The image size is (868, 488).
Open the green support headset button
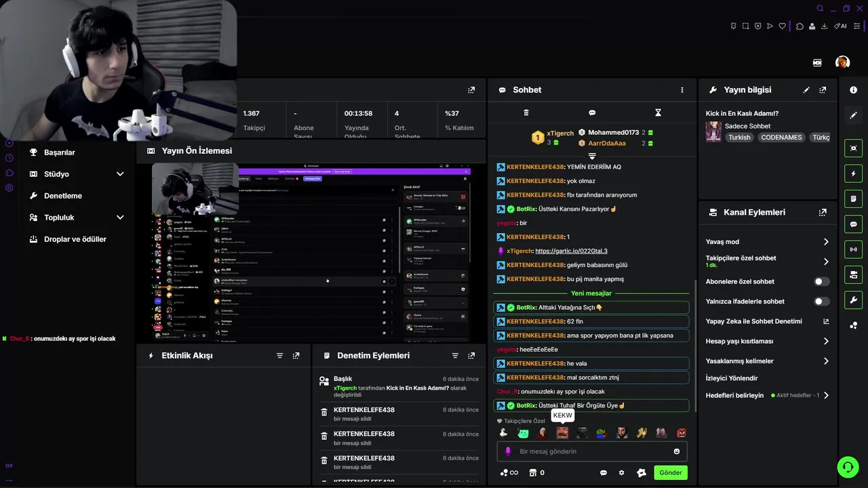click(x=847, y=466)
